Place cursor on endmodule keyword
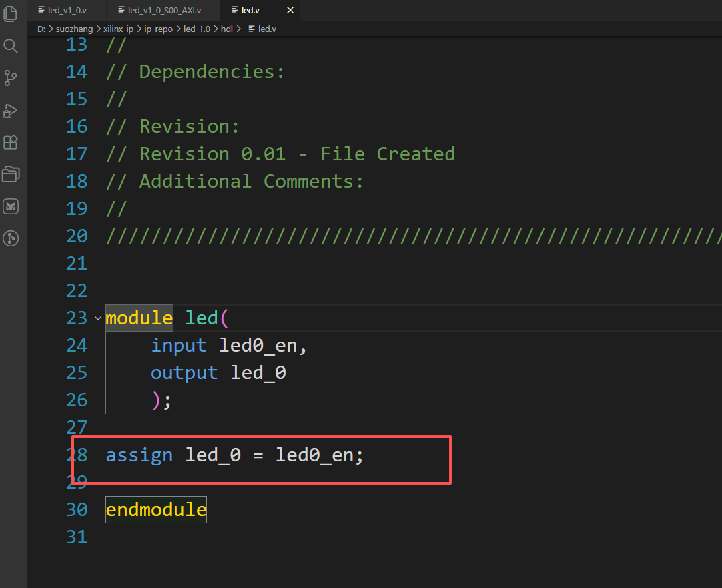 pyautogui.click(x=156, y=510)
